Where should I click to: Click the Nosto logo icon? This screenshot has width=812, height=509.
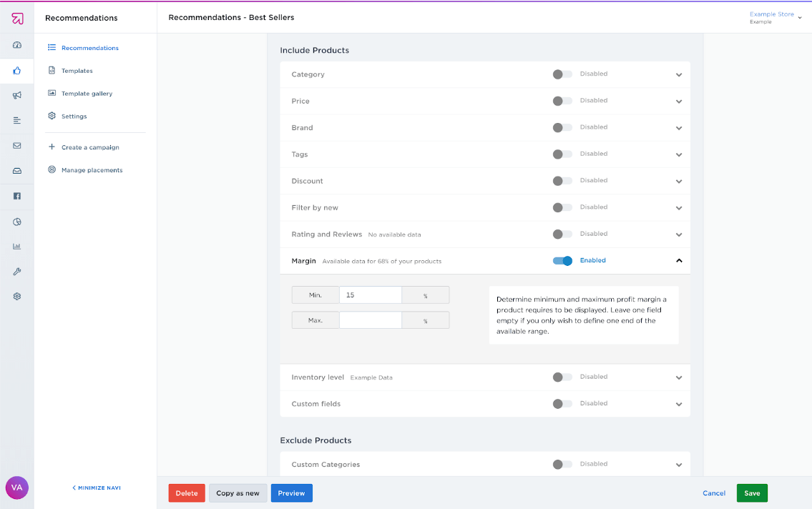17,18
